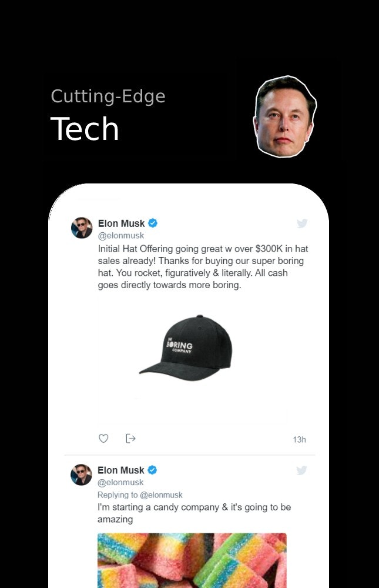Open the 13h timestamp on the hat tweet
Viewport: 379px width, 588px height.
click(x=299, y=439)
